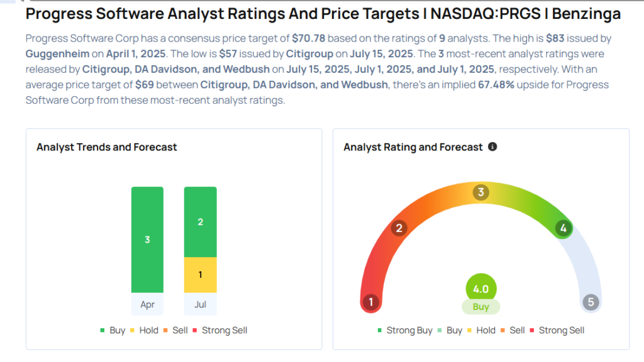Click the green 4.0 rating circle
644x362 pixels.
(x=481, y=289)
